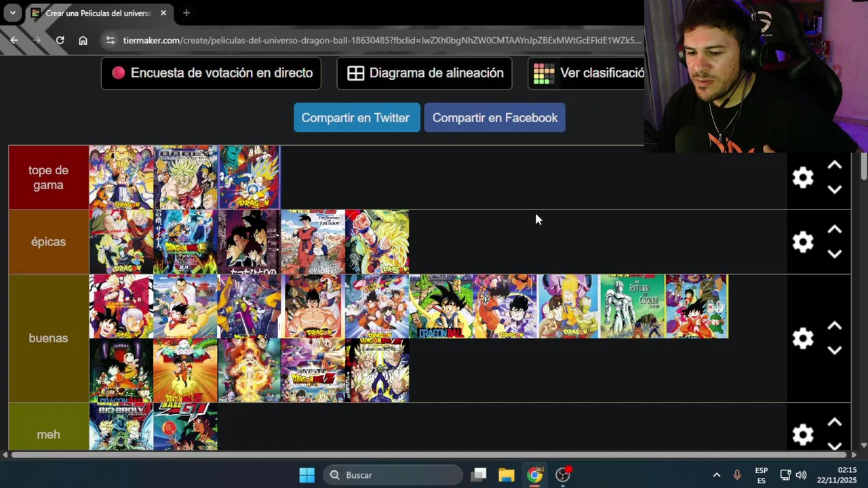Open a new browser tab
This screenshot has height=488, width=868.
pyautogui.click(x=186, y=13)
